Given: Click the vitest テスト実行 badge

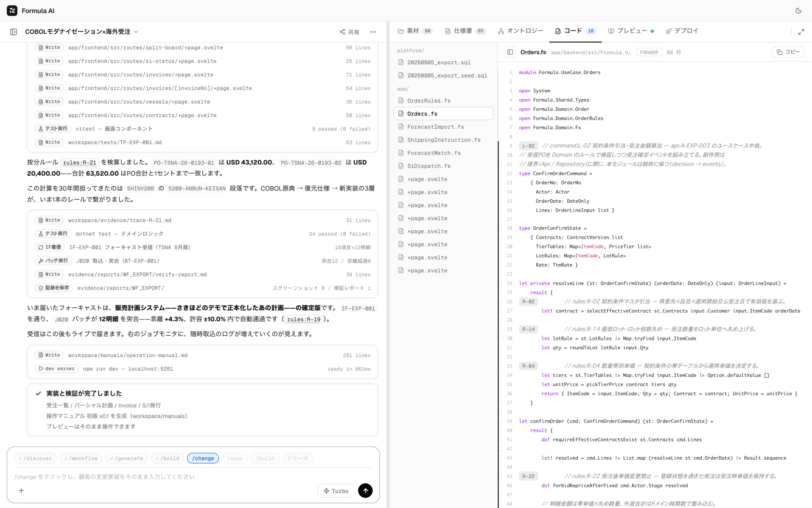Looking at the screenshot, I should pos(53,129).
